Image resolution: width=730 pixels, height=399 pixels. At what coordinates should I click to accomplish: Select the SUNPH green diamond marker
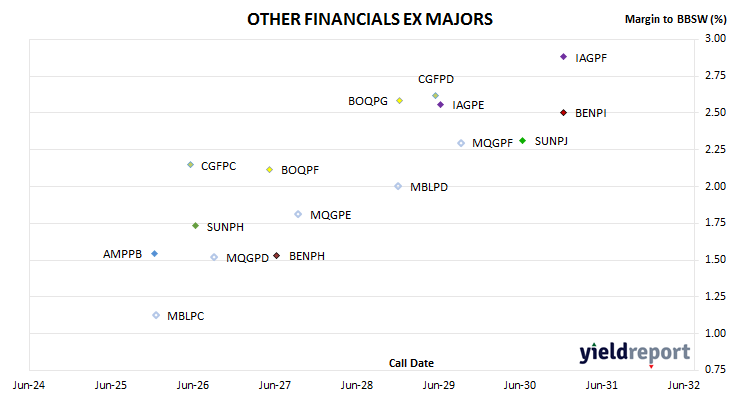196,226
